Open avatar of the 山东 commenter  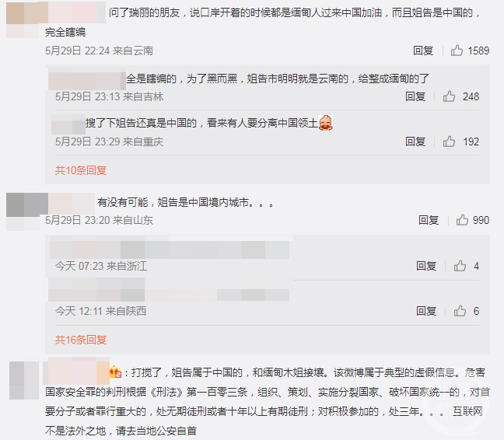click(x=23, y=211)
